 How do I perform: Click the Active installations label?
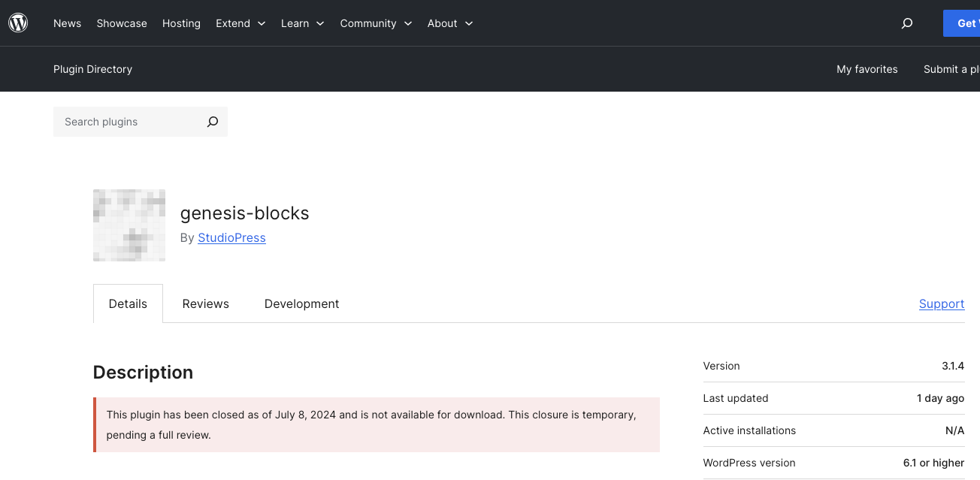click(749, 430)
